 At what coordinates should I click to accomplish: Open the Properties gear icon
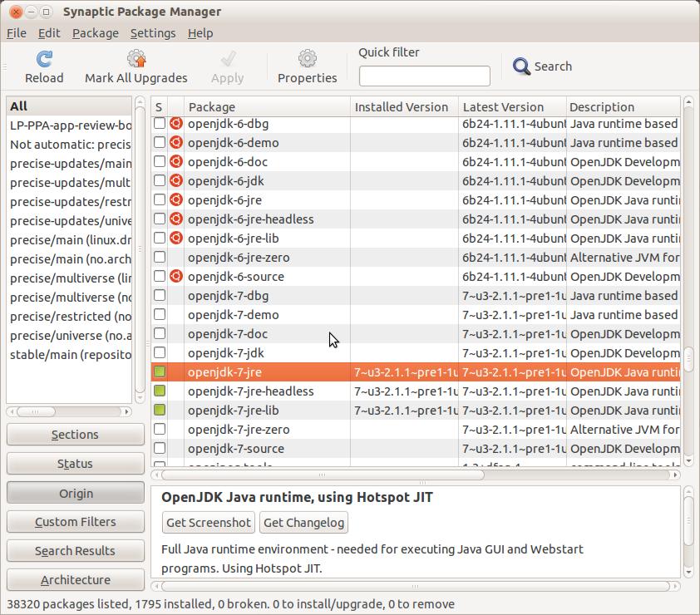pyautogui.click(x=307, y=59)
